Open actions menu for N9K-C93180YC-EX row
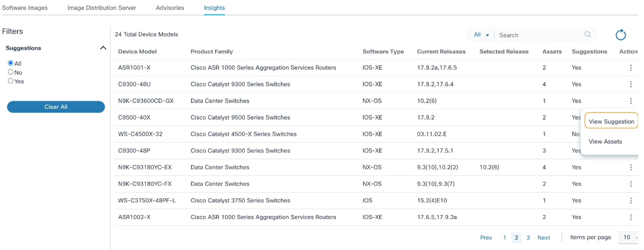Viewport: 644px width, 250px height. tap(631, 167)
